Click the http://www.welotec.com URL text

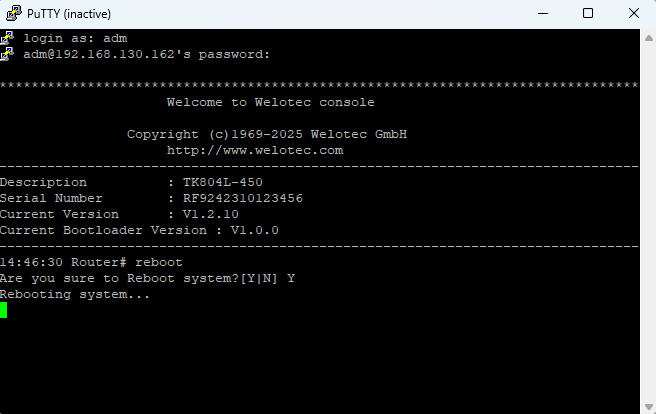pyautogui.click(x=255, y=150)
